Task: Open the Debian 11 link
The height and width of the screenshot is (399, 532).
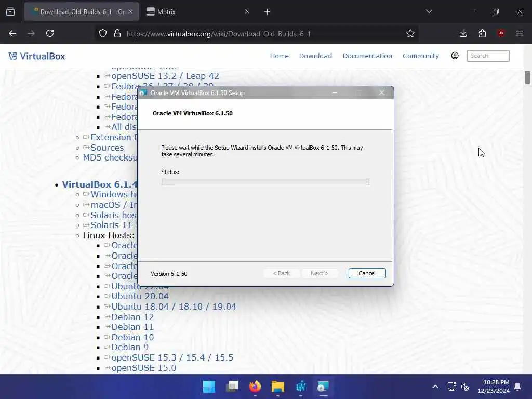Action: coord(132,327)
